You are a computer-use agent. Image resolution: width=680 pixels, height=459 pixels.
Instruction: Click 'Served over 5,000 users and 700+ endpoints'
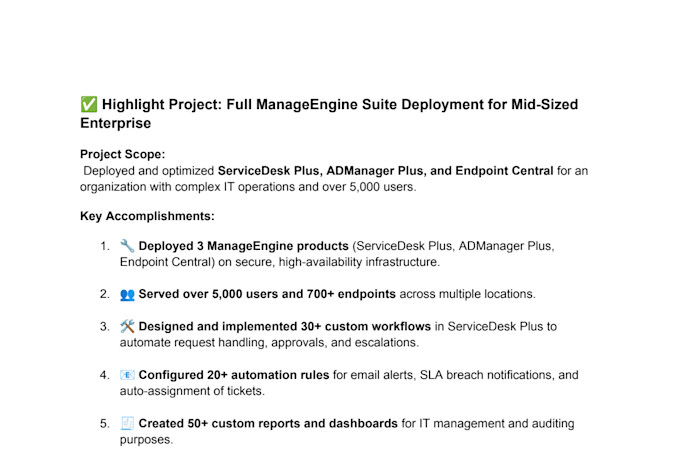(267, 294)
